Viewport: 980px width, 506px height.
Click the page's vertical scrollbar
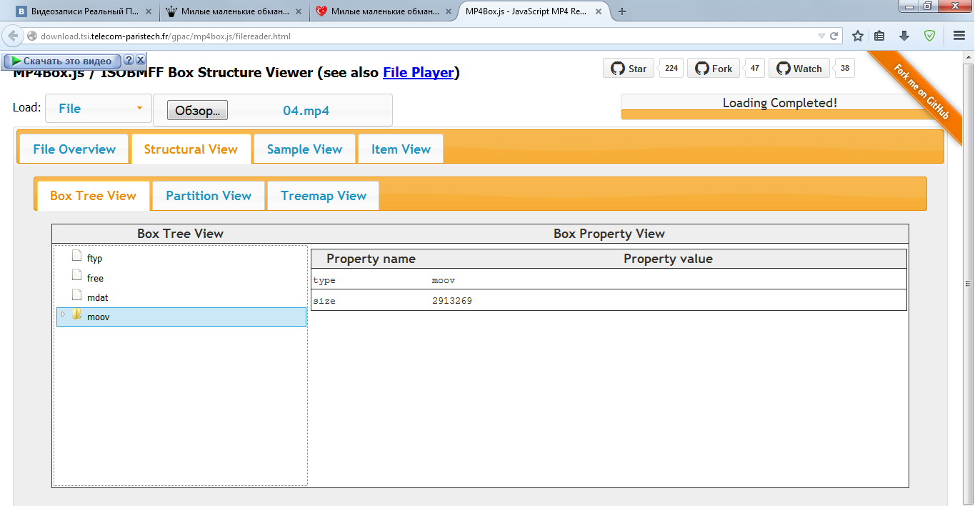point(969,284)
